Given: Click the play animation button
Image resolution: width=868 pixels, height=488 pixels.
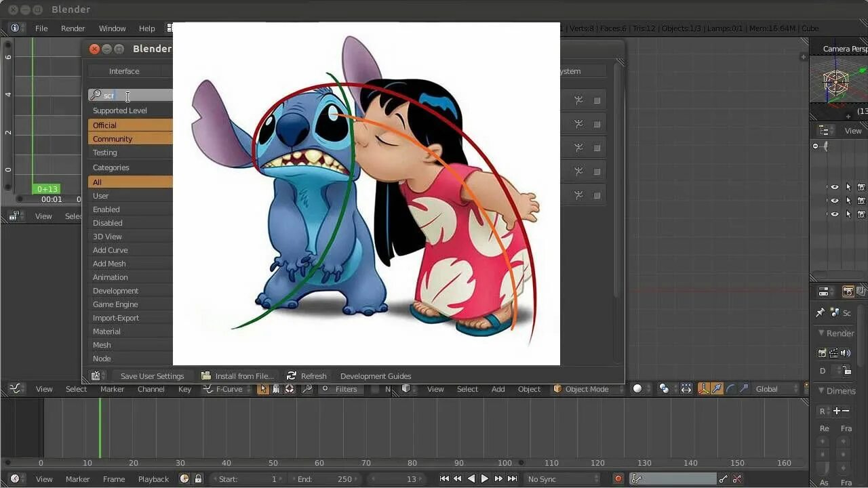Looking at the screenshot, I should click(484, 479).
